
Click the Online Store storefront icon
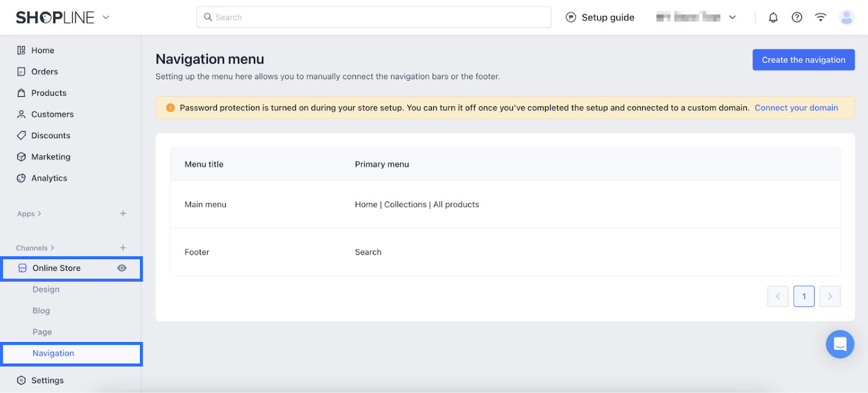click(x=22, y=268)
